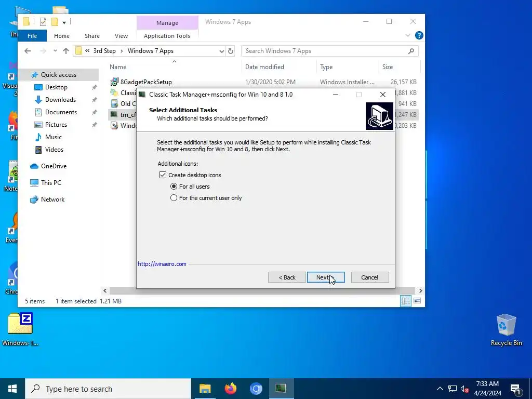The image size is (532, 399).
Task: Expand address bar history dropdown
Action: tap(221, 51)
